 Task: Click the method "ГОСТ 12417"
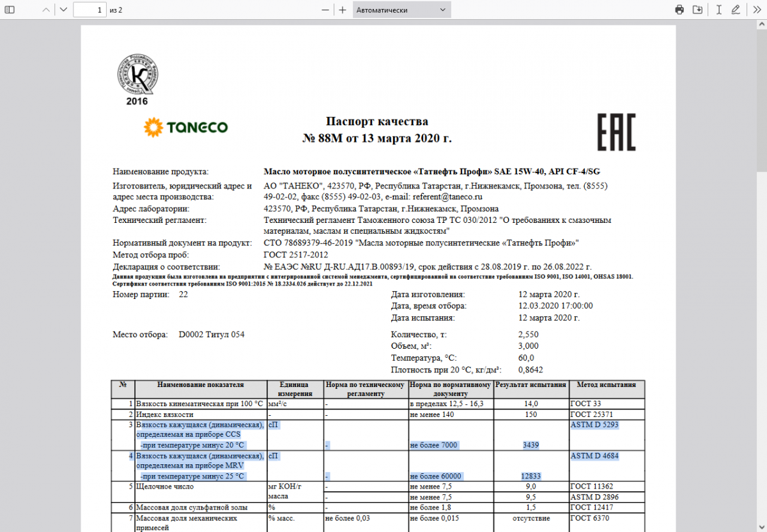tap(592, 507)
